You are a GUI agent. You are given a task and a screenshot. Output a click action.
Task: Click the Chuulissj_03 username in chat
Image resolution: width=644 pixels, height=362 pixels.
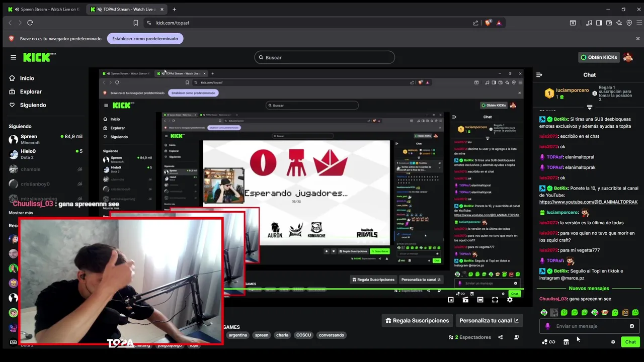[x=553, y=299]
